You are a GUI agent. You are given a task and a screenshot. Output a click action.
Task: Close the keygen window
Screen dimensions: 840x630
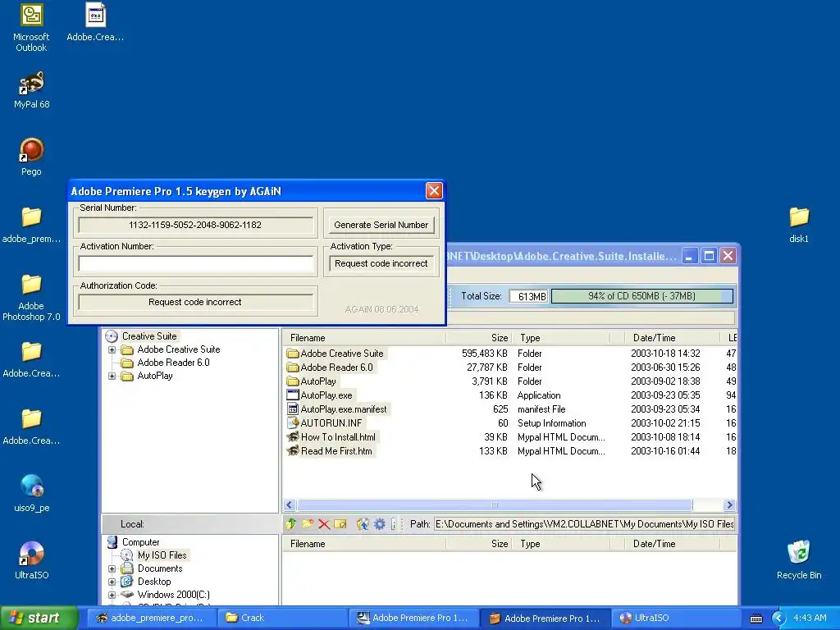[434, 190]
